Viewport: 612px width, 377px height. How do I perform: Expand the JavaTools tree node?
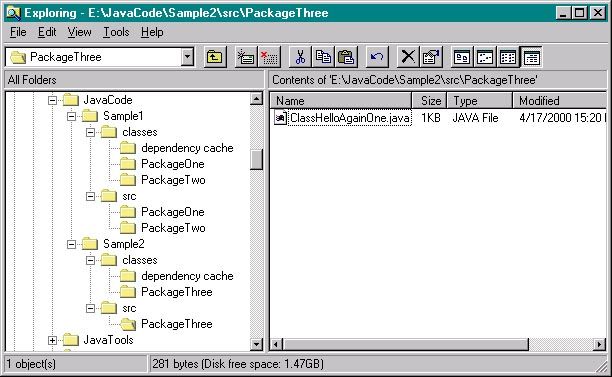tap(52, 340)
